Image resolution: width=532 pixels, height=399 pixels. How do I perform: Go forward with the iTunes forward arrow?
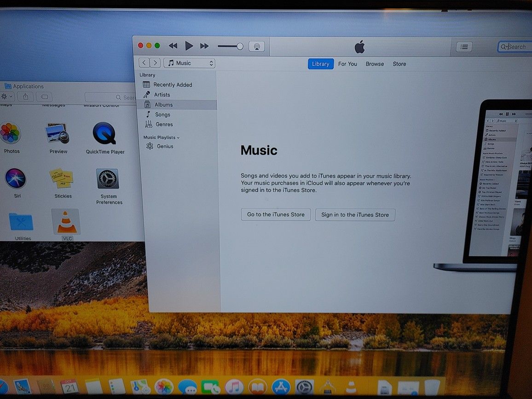[155, 63]
